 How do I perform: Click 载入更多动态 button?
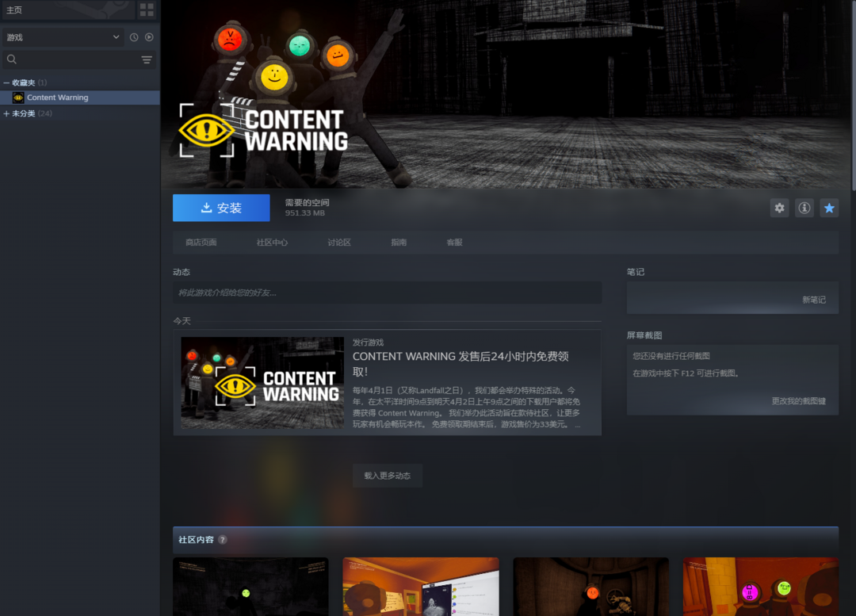pyautogui.click(x=388, y=476)
